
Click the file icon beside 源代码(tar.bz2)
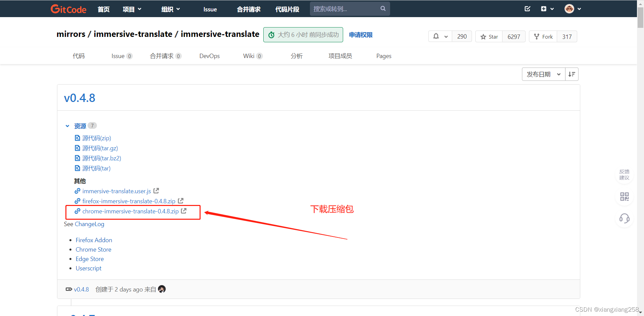(x=77, y=158)
